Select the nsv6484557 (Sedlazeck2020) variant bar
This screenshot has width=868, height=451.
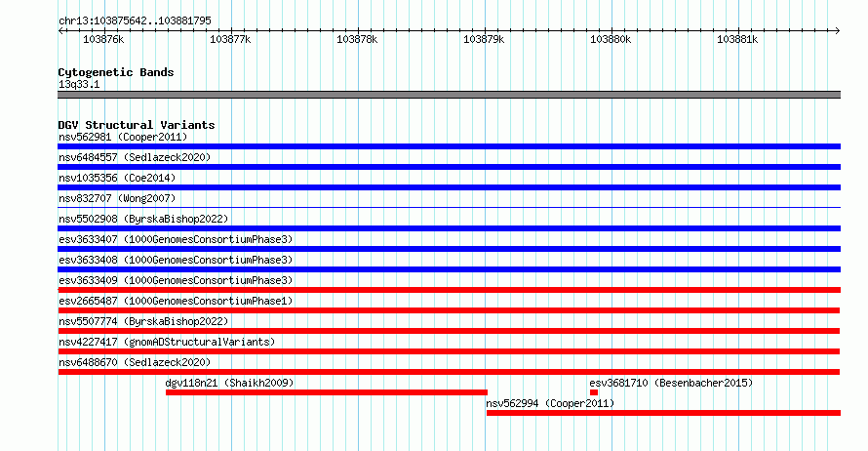tap(449, 167)
